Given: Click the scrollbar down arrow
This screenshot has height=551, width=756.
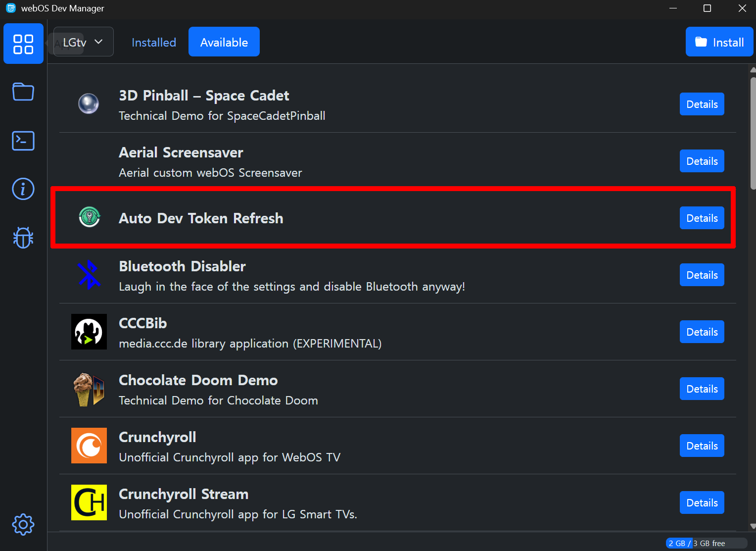Looking at the screenshot, I should coord(753,526).
